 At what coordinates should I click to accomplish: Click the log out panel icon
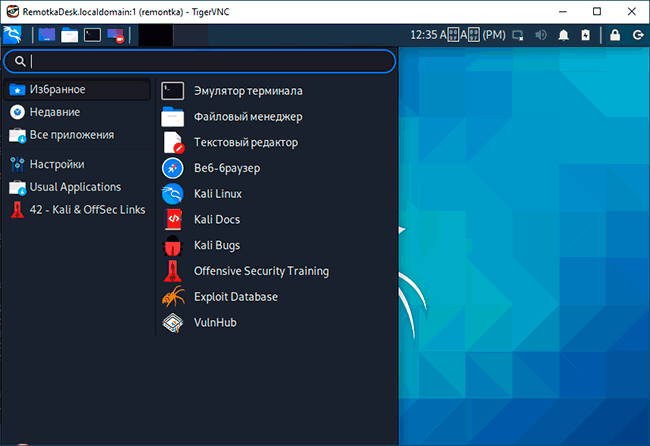[x=638, y=35]
